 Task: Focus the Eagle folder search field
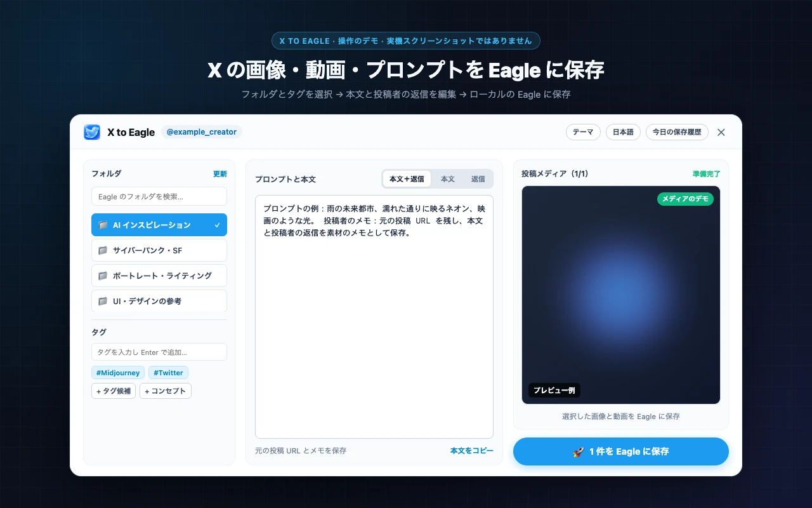click(x=159, y=196)
